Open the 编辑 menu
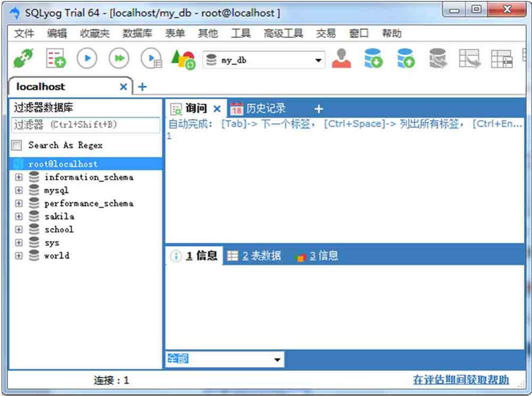532x396 pixels. coord(57,33)
